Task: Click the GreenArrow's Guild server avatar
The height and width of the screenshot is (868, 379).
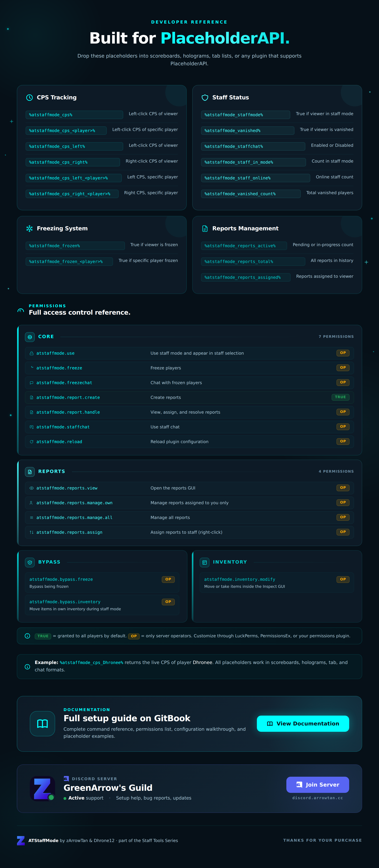Action: 42,788
